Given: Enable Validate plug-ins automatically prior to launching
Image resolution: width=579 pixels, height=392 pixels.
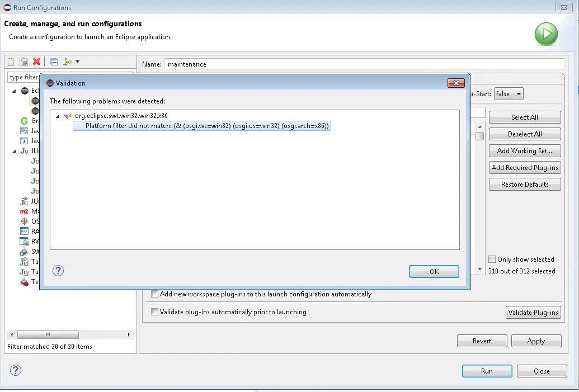Looking at the screenshot, I should pyautogui.click(x=155, y=312).
